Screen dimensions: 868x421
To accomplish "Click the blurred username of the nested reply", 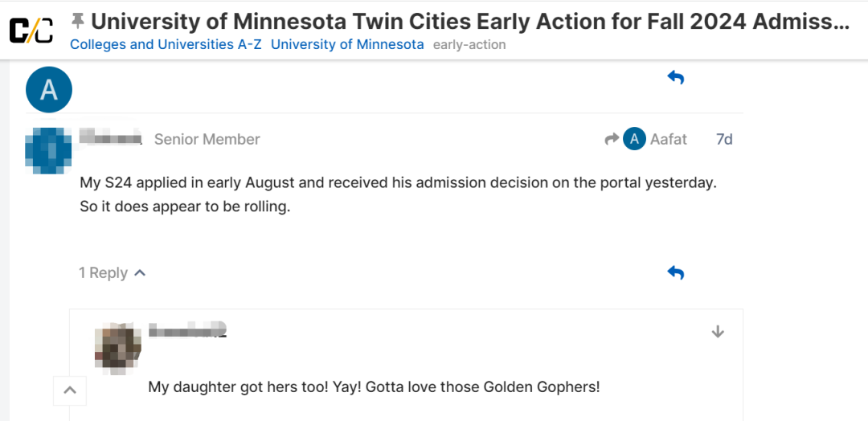I will point(187,330).
